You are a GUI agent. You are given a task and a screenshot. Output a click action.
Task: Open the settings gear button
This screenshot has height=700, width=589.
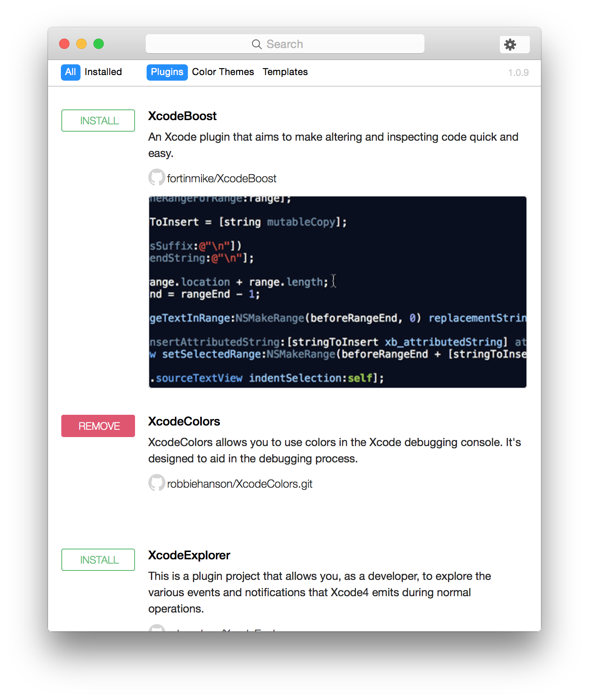[514, 44]
